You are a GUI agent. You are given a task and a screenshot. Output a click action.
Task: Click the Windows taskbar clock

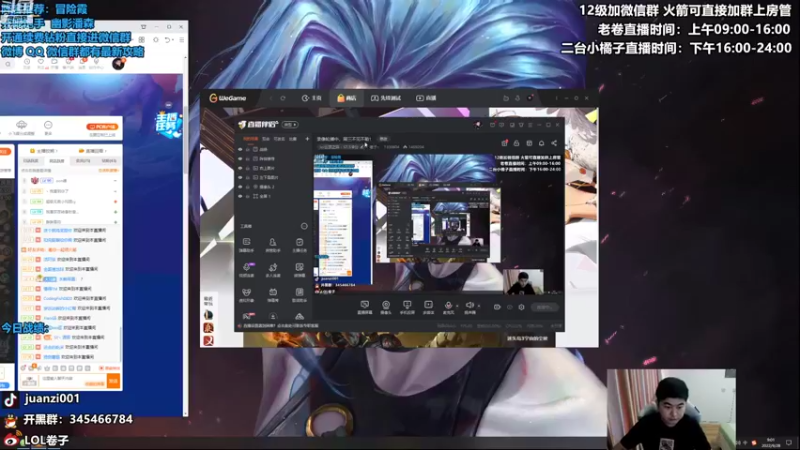(770, 442)
